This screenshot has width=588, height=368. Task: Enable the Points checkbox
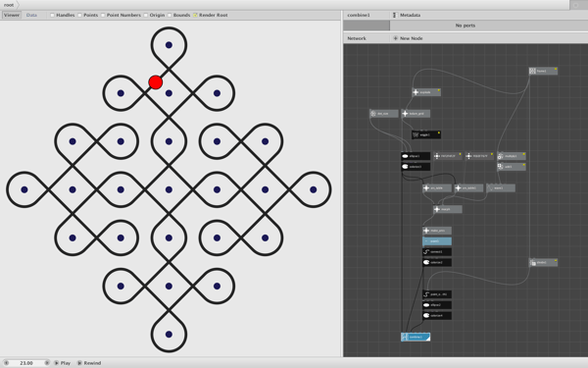pos(79,15)
